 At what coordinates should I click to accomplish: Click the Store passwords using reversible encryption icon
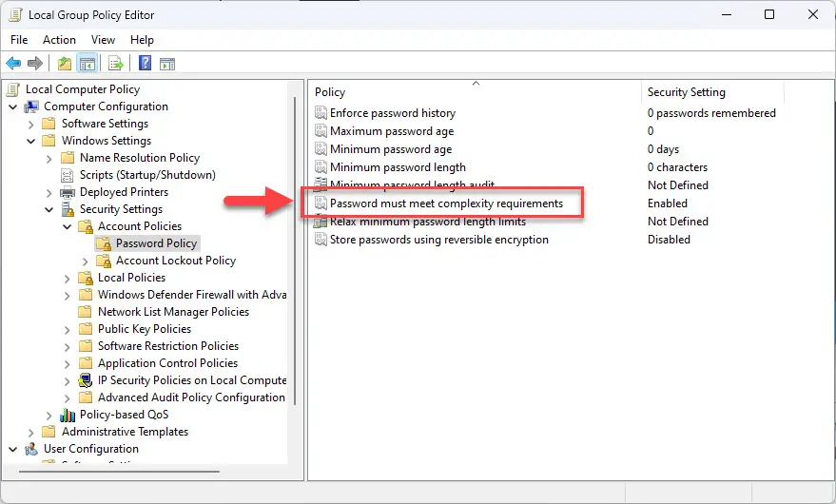point(321,240)
